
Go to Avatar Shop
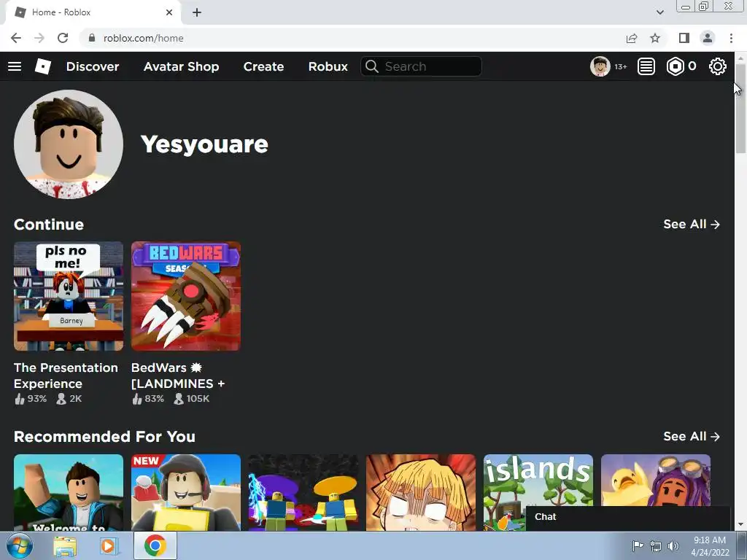point(181,66)
